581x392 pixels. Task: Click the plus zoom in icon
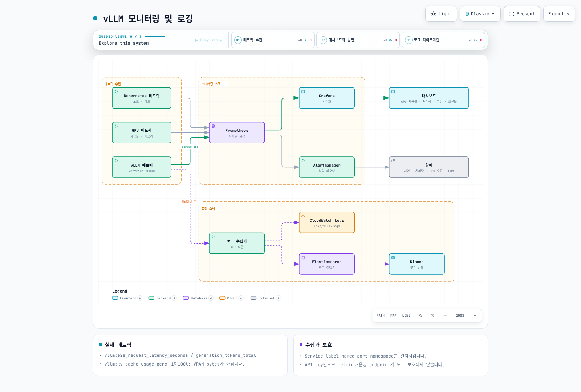click(475, 316)
